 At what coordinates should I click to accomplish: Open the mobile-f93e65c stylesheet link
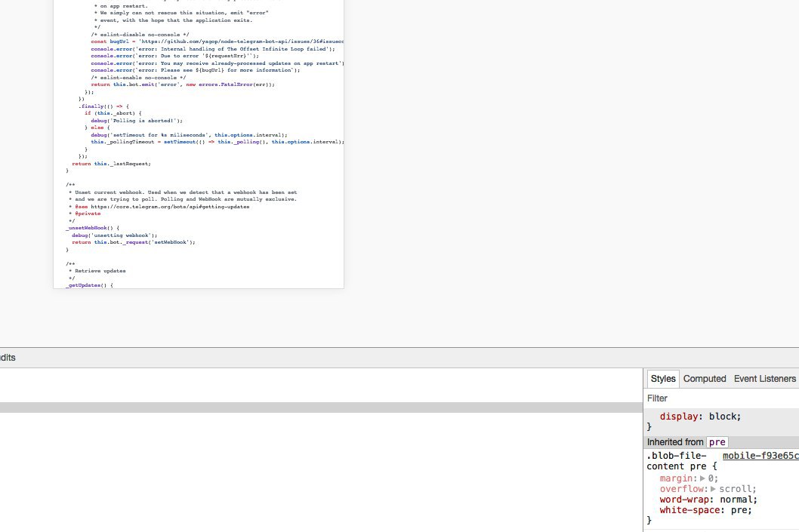click(760, 456)
